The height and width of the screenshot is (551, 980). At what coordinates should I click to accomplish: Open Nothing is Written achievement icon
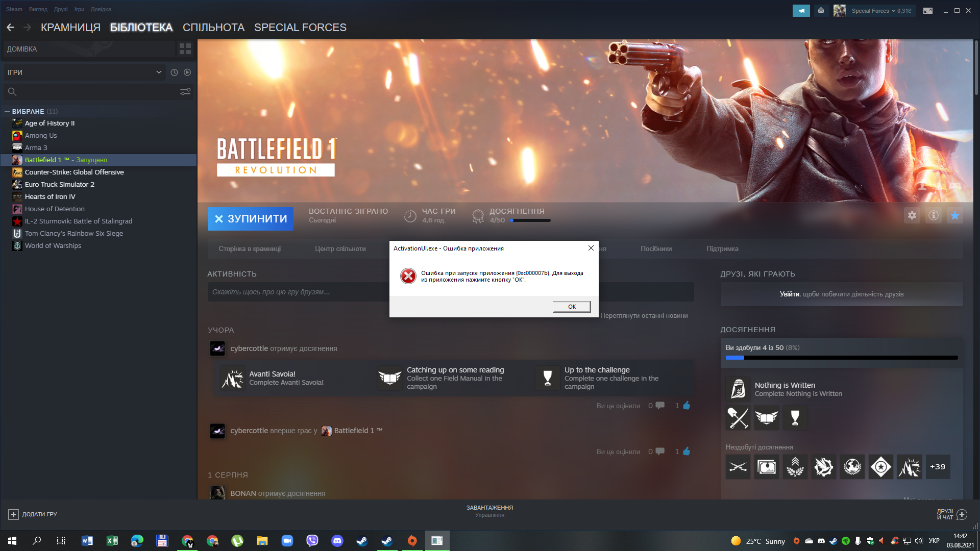738,389
